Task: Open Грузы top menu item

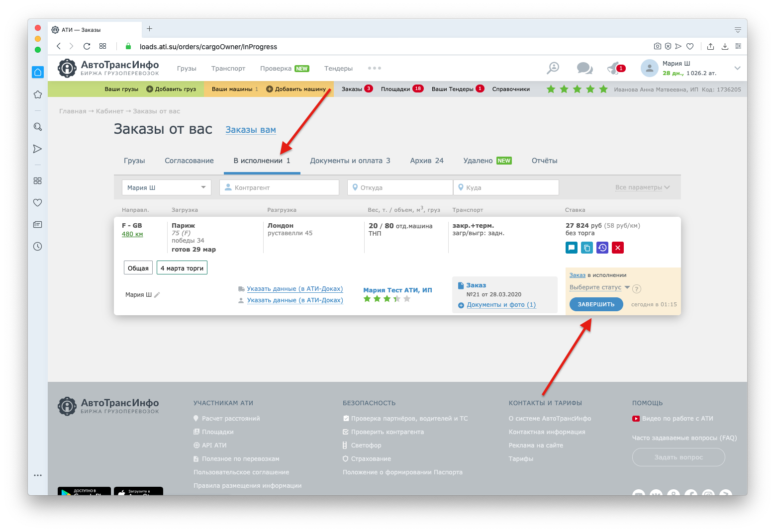Action: pyautogui.click(x=187, y=68)
